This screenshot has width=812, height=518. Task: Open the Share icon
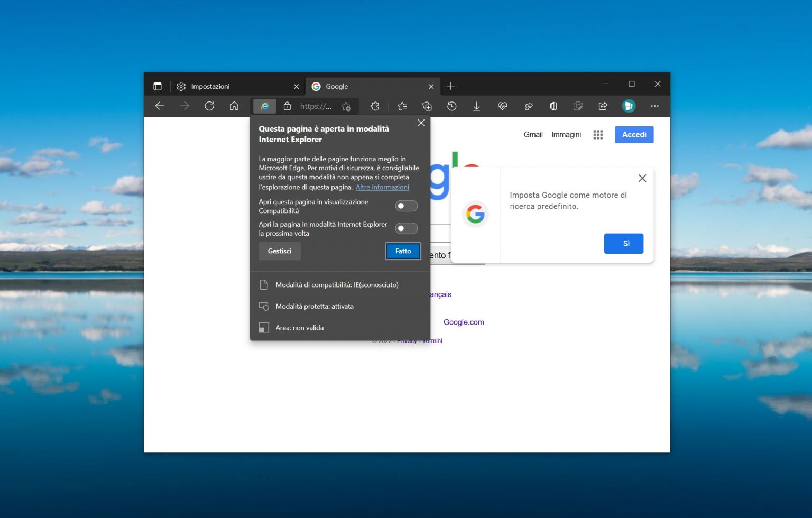[603, 106]
